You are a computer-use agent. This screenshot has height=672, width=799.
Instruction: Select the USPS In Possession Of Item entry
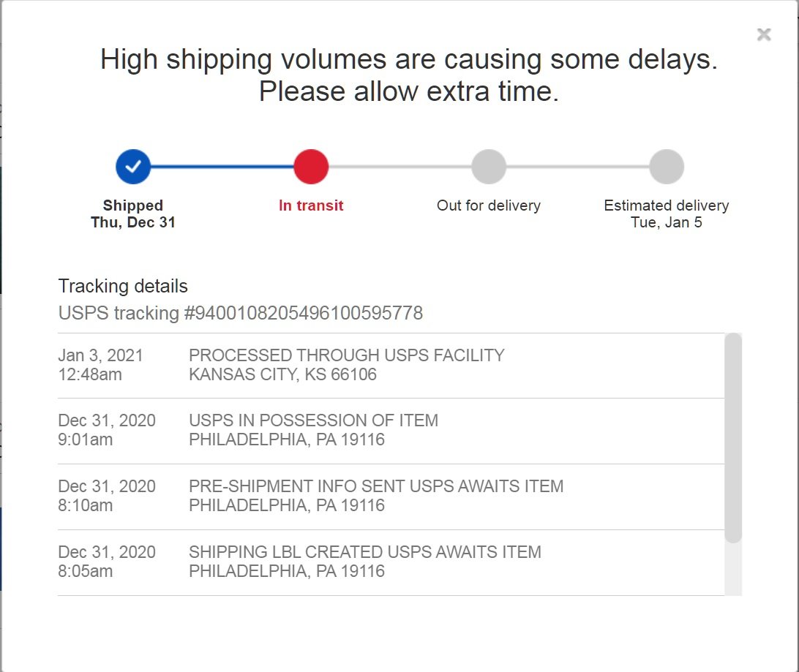coord(391,431)
